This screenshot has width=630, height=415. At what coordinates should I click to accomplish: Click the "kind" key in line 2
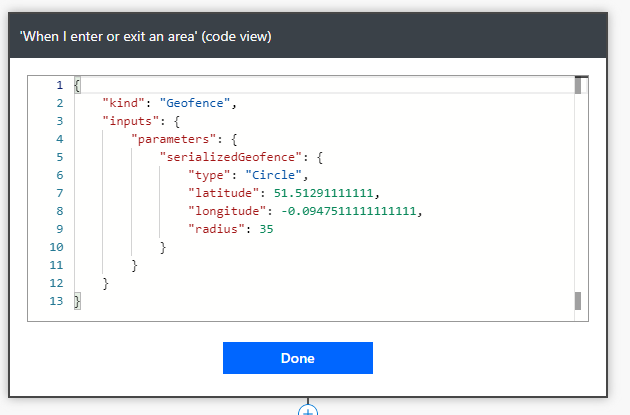click(123, 103)
